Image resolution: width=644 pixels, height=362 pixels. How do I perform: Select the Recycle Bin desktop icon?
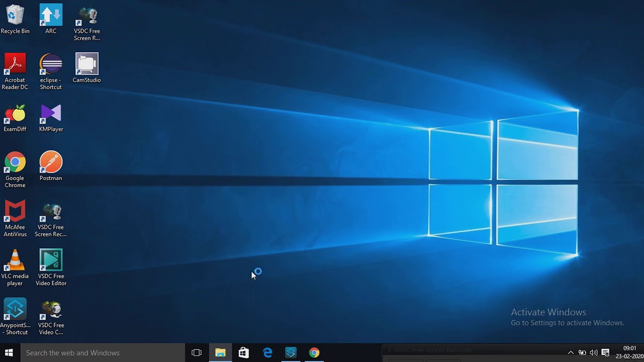(x=15, y=19)
